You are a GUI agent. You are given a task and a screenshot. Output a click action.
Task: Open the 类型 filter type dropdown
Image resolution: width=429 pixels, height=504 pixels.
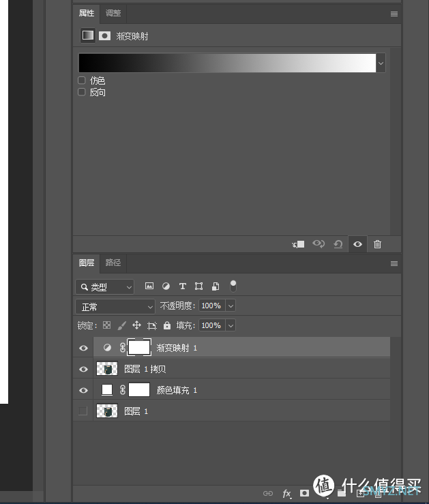coord(105,287)
